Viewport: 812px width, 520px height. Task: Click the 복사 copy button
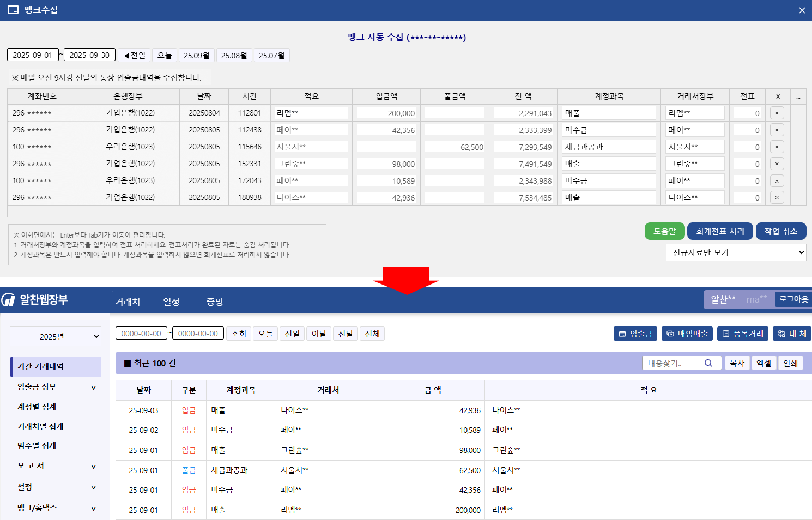tap(737, 363)
